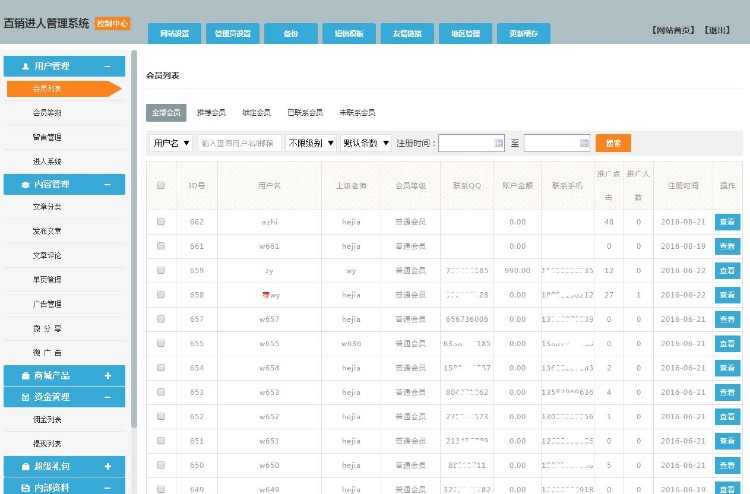Screen dimensions: 750x494
Task: Focus the registration end date field
Action: click(x=557, y=143)
